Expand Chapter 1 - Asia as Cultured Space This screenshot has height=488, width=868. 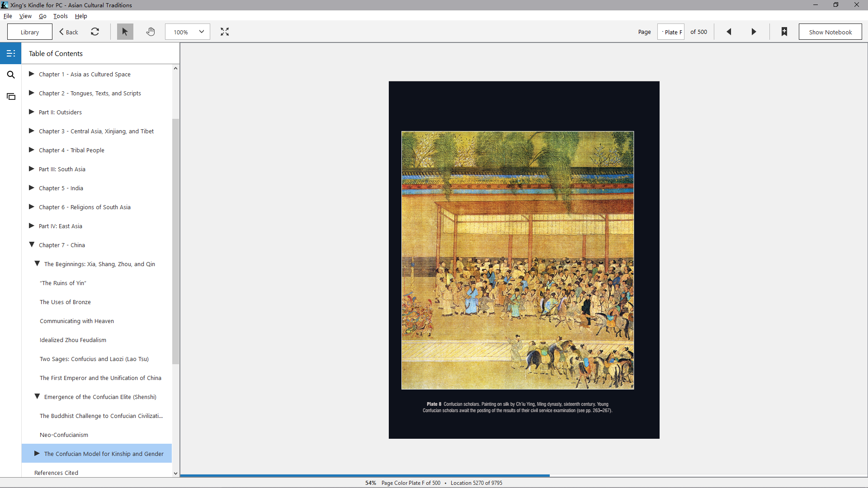point(32,74)
